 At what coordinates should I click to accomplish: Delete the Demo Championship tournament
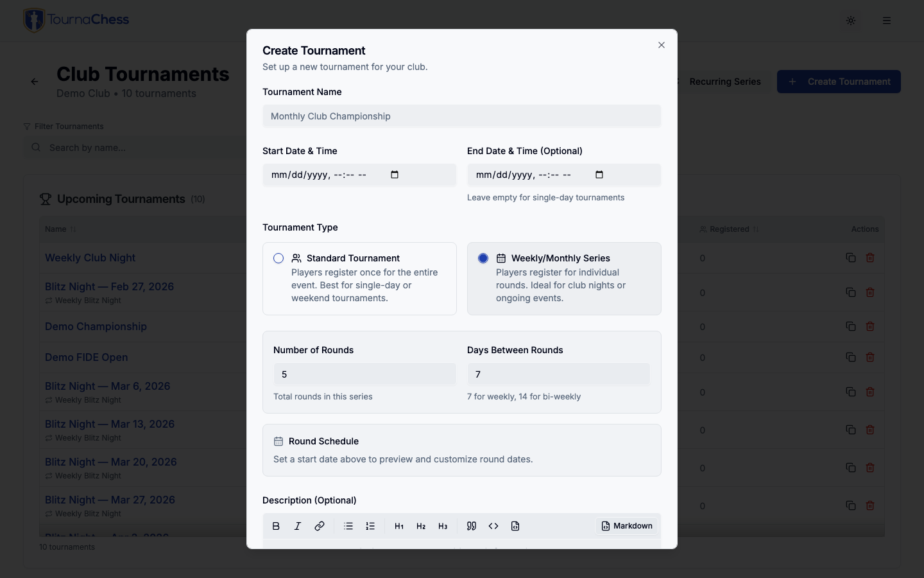point(871,326)
